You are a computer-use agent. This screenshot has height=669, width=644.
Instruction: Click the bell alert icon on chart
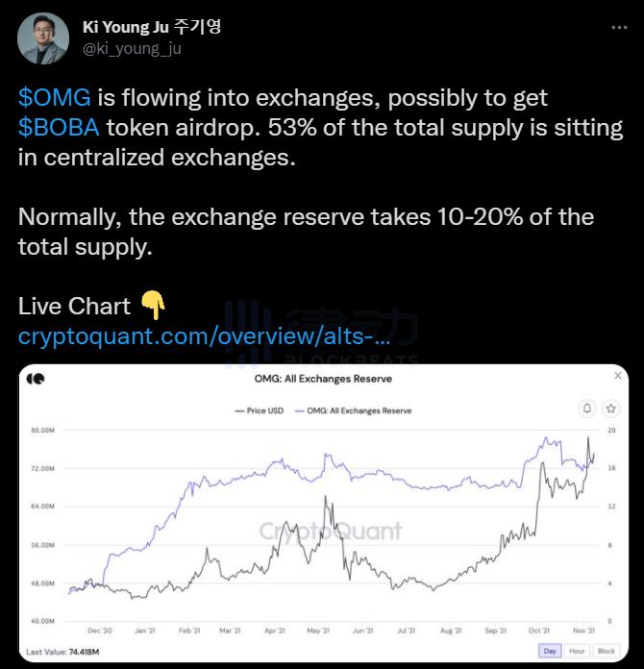(586, 409)
